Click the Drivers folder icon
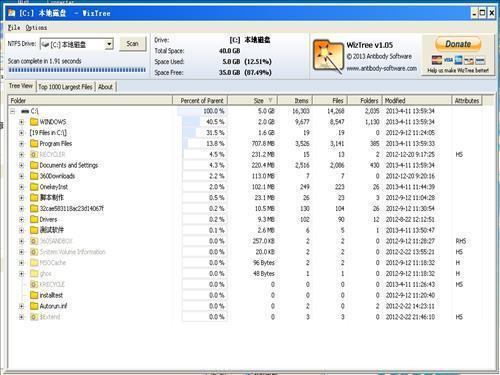This screenshot has width=500, height=375. (x=34, y=219)
